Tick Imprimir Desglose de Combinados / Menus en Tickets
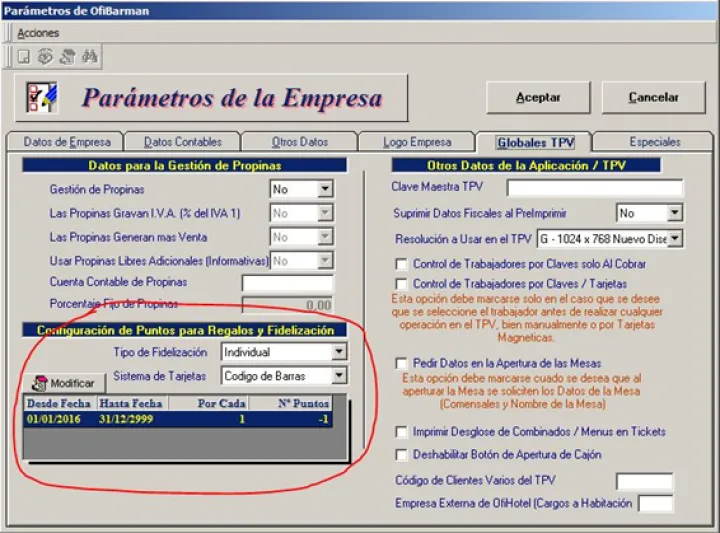 402,432
